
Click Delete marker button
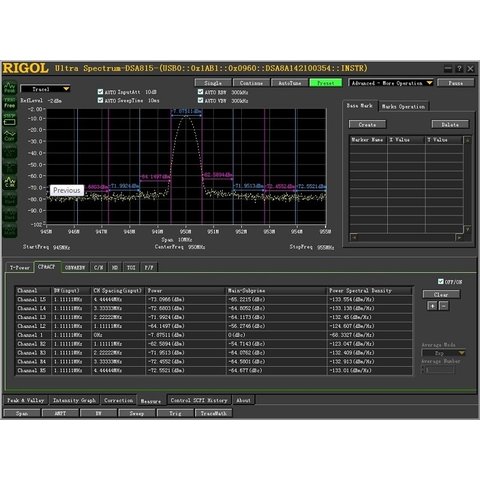tap(450, 124)
